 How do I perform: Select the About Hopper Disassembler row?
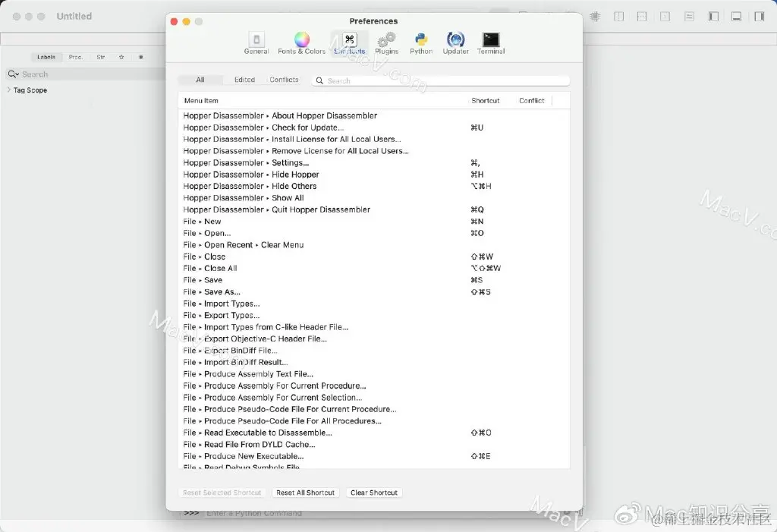click(374, 115)
